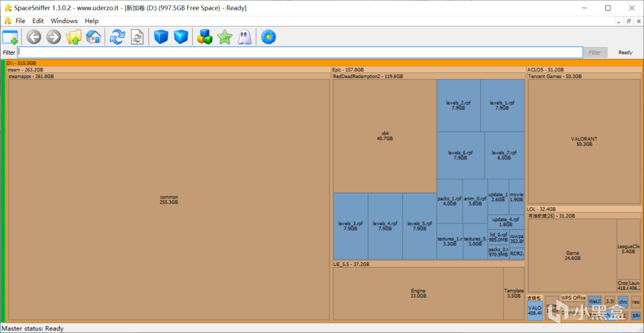644x333 pixels.
Task: Select the Template 3.5GB block
Action: pyautogui.click(x=514, y=293)
